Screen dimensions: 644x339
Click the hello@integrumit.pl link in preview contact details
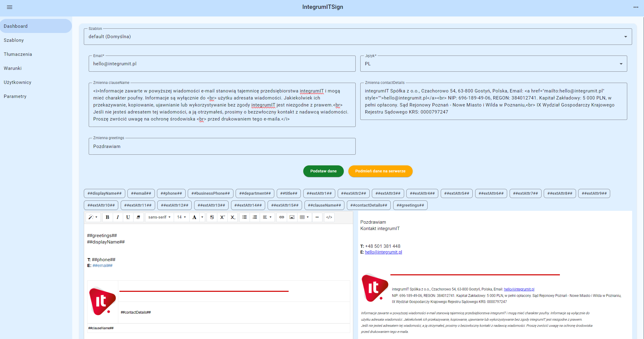click(x=519, y=289)
